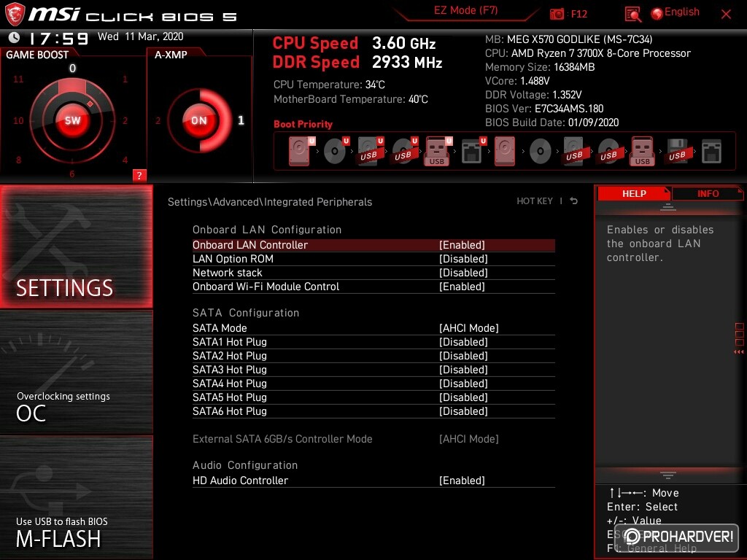Change the SATA1 Hot Plug value
This screenshot has width=747, height=560.
click(463, 341)
